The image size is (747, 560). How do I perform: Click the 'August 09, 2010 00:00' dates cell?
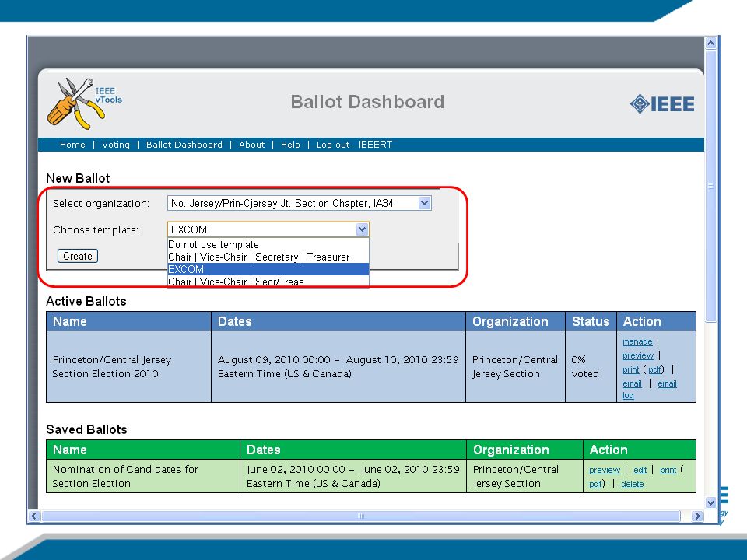tap(338, 366)
